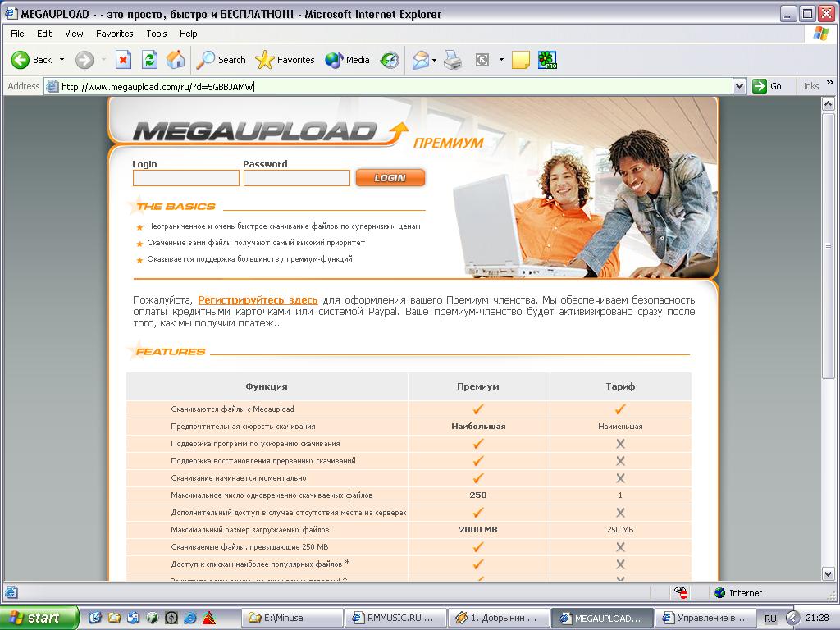Viewport: 840px width, 630px height.
Task: Open browsing History icon
Action: coord(390,59)
